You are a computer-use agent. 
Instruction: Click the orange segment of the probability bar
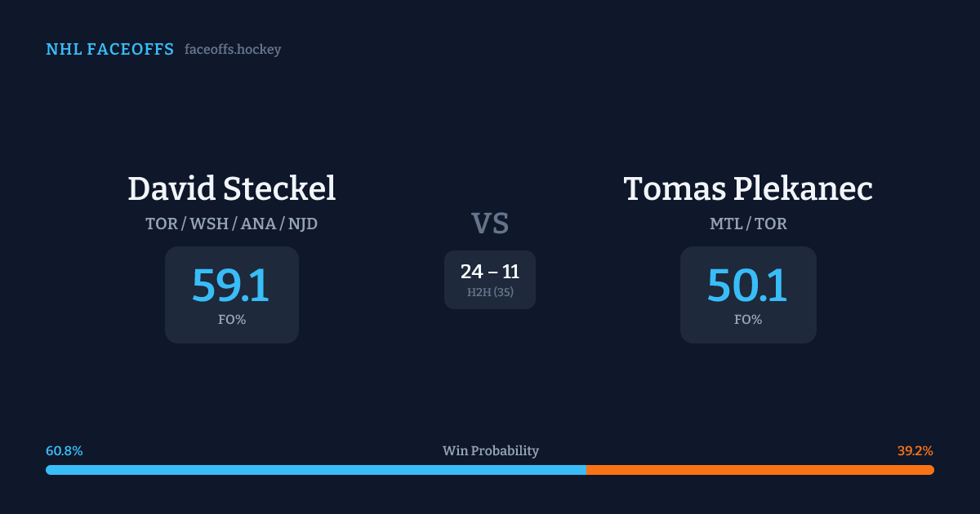point(759,470)
